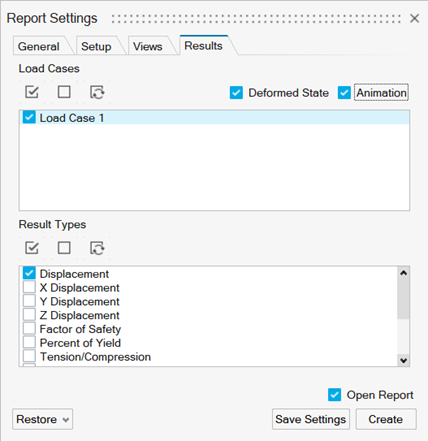Click the Load Cases invert-selection icon
This screenshot has height=441, width=428.
(x=97, y=92)
